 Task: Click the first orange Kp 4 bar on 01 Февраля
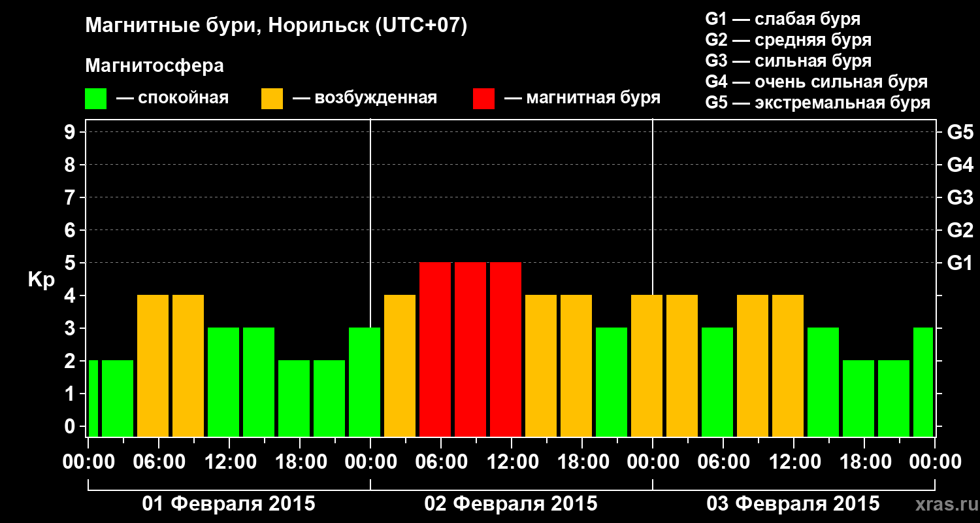coord(153,365)
